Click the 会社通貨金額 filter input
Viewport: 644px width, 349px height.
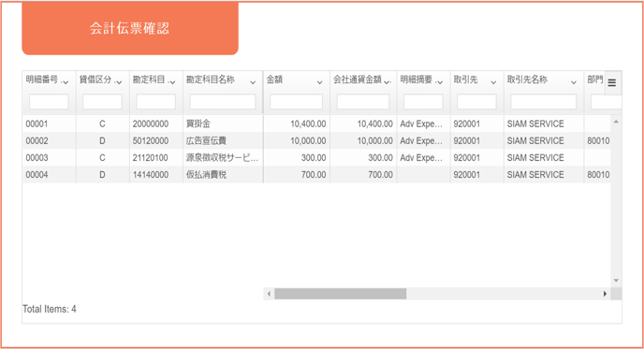[363, 102]
